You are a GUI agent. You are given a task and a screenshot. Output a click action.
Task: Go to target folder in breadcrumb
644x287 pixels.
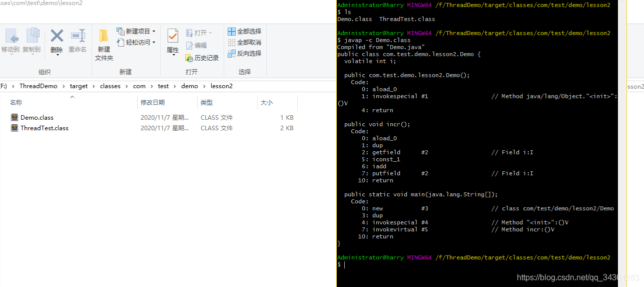(79, 86)
